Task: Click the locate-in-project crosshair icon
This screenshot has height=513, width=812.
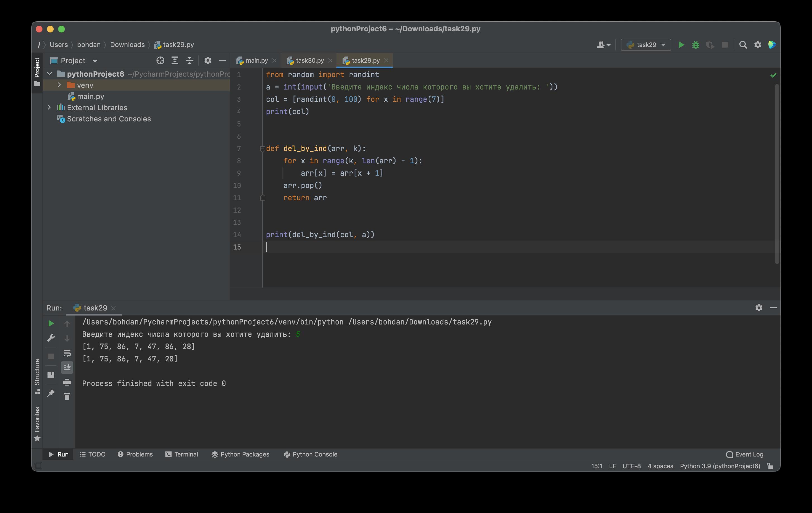Action: (160, 61)
